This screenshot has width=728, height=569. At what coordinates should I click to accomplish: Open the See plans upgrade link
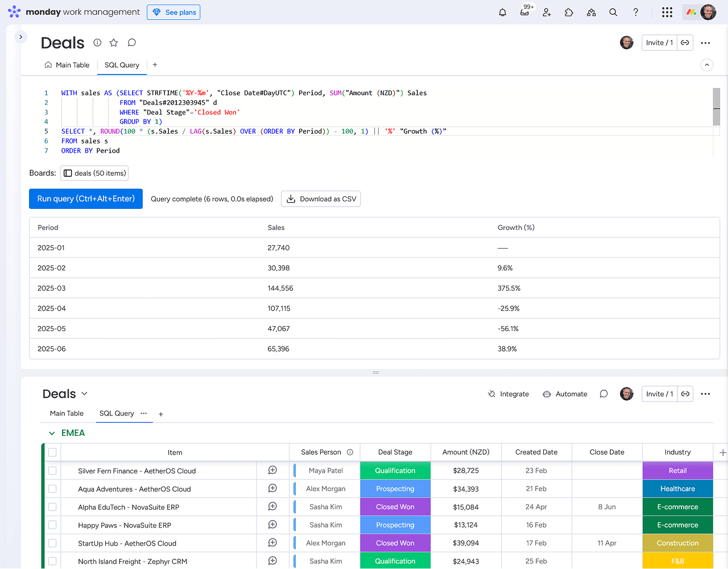coord(173,12)
